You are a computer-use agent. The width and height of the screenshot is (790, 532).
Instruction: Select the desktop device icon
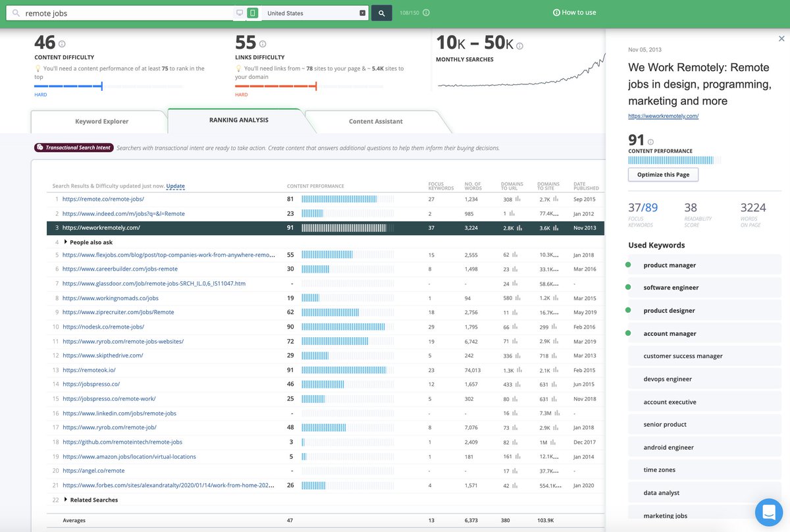point(240,13)
